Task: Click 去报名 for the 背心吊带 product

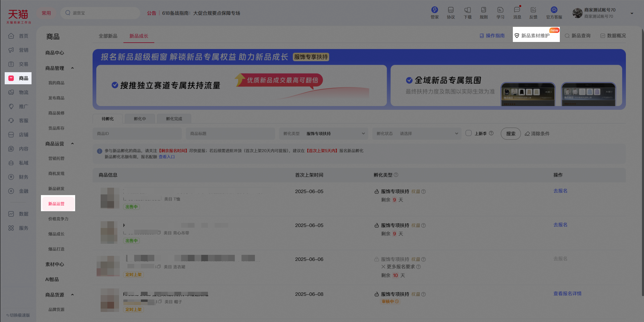Action: 560,225
